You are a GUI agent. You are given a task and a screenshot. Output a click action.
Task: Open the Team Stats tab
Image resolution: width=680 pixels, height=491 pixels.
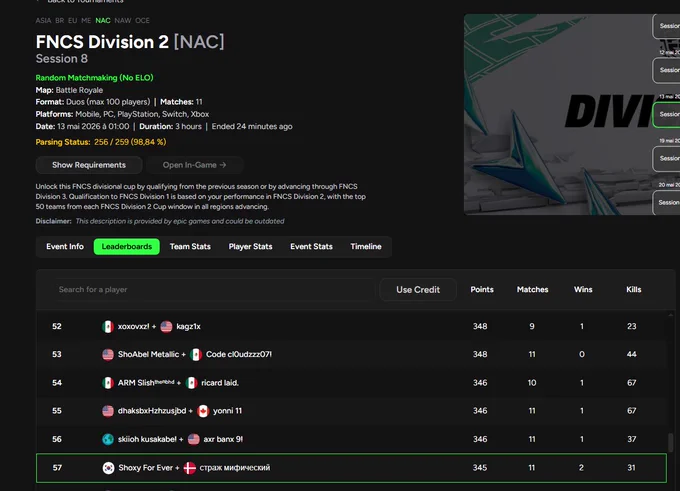(190, 246)
